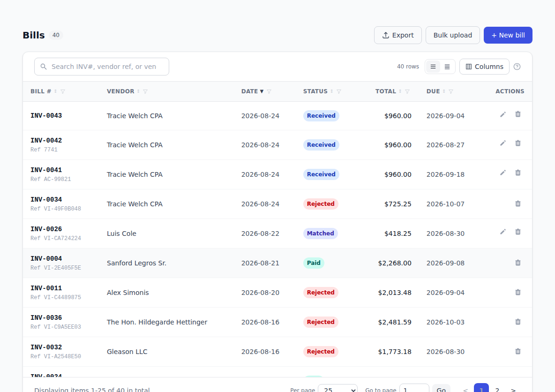Screen dimensions: 555x392
Task: Open bill INV-0043 row
Action: (x=277, y=116)
